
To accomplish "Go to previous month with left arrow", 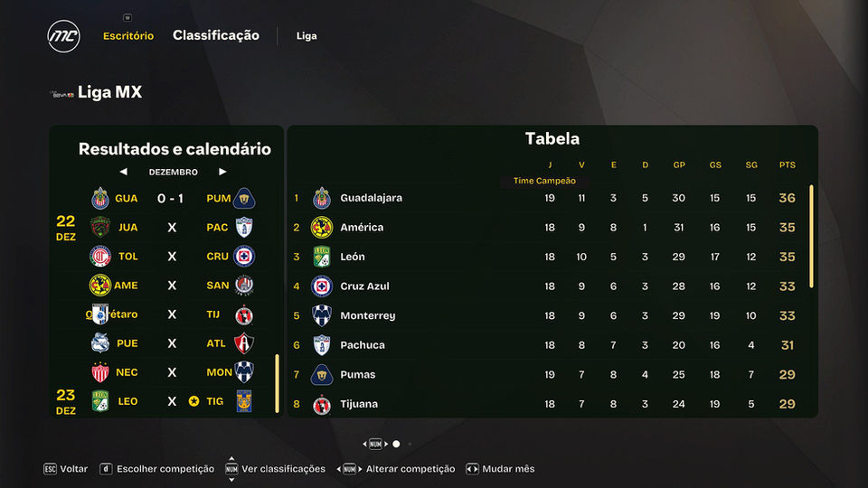I will 123,172.
